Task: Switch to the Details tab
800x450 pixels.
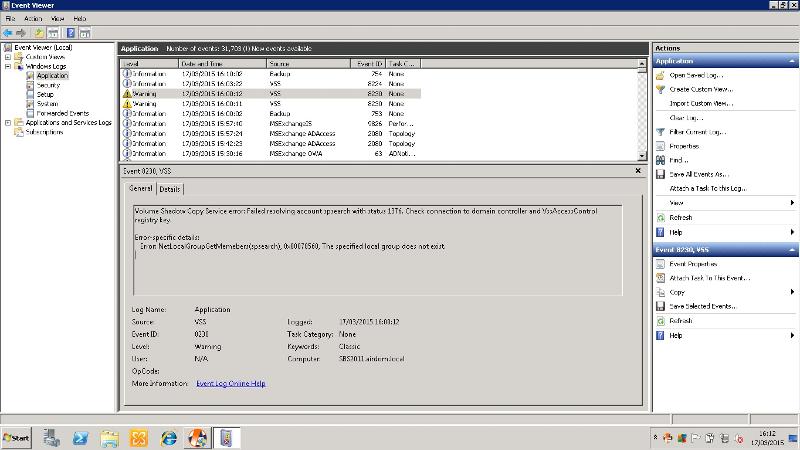Action: point(170,189)
